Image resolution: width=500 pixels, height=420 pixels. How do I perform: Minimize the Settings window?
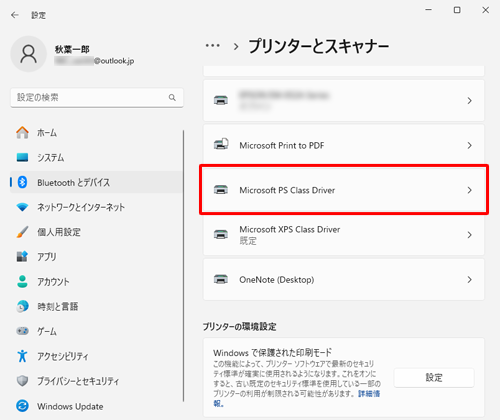click(429, 10)
